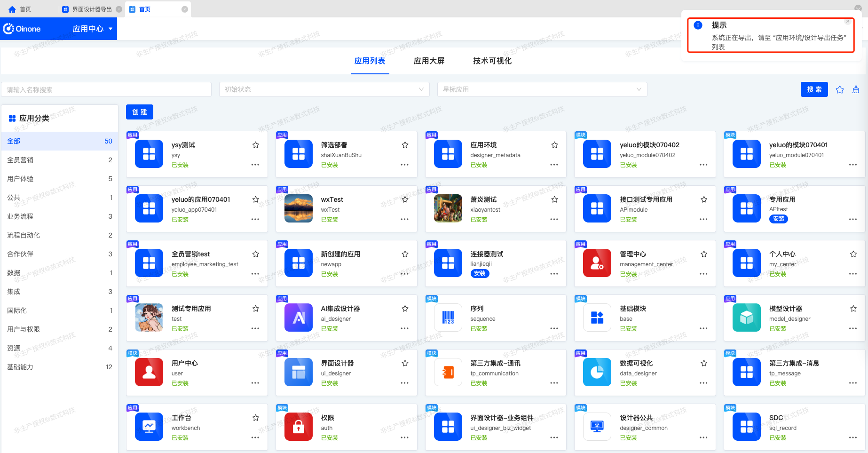The image size is (868, 453).
Task: Click the ysy测试 app icon
Action: tap(149, 154)
